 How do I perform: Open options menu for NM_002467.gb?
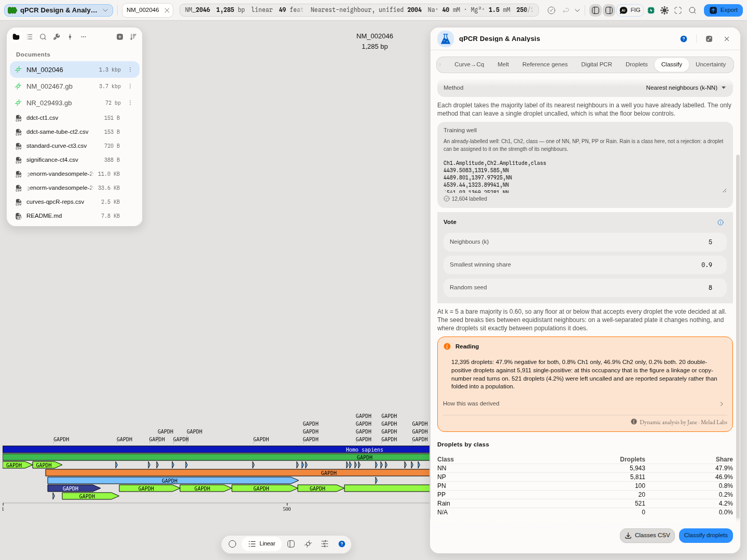point(130,87)
